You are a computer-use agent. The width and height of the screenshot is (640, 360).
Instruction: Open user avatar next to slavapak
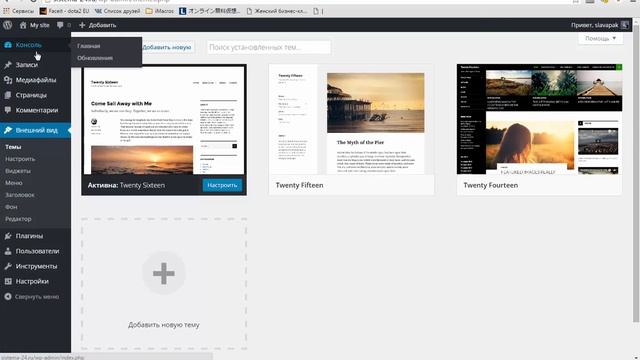coord(624,25)
